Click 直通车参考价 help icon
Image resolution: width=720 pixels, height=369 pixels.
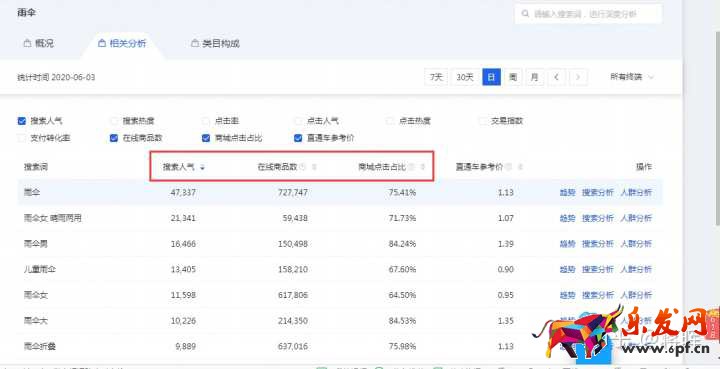(x=508, y=167)
